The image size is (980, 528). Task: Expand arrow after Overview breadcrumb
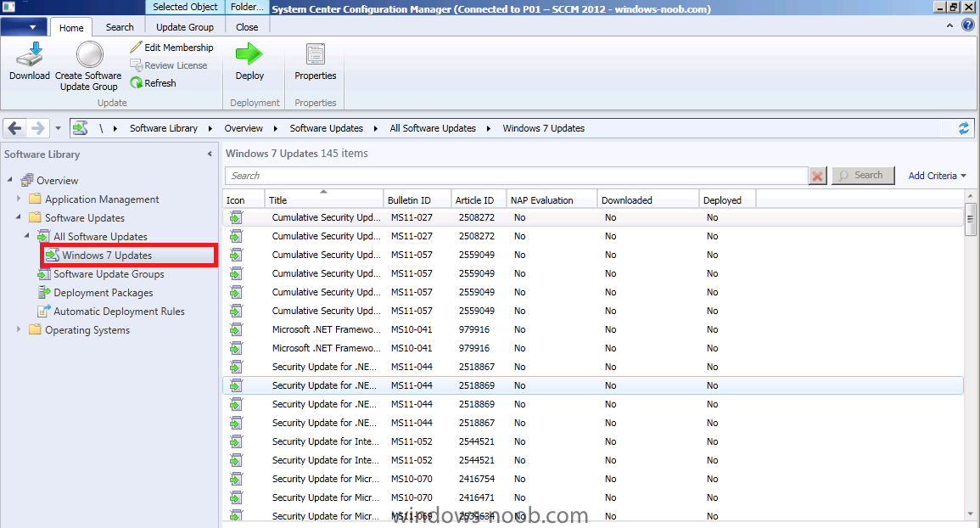coord(276,128)
